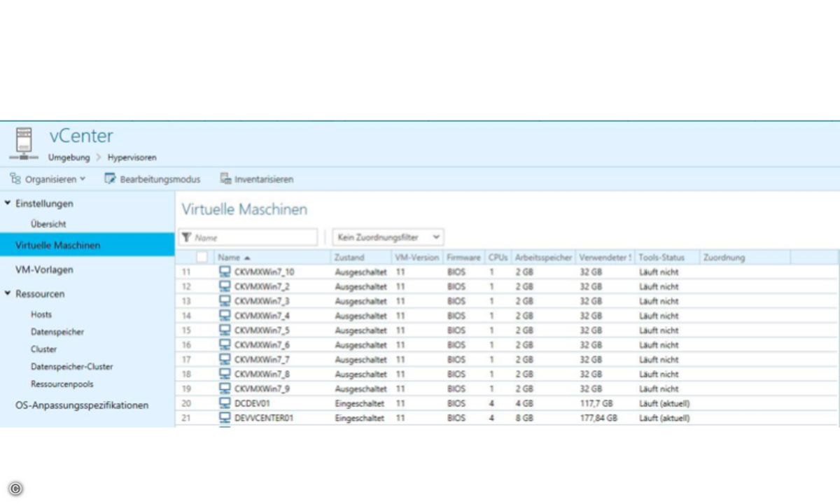Activate Bearbeitungsmodus button
Screen dimensions: 840x504
[152, 179]
